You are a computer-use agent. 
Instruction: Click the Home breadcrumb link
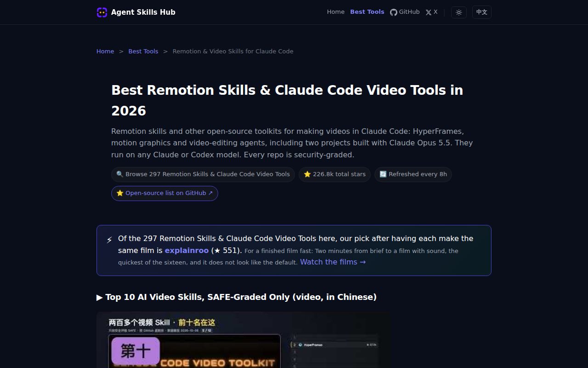coord(105,51)
